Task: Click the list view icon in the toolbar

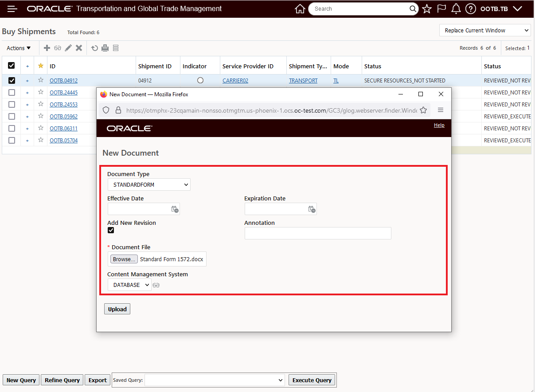Action: coord(116,48)
